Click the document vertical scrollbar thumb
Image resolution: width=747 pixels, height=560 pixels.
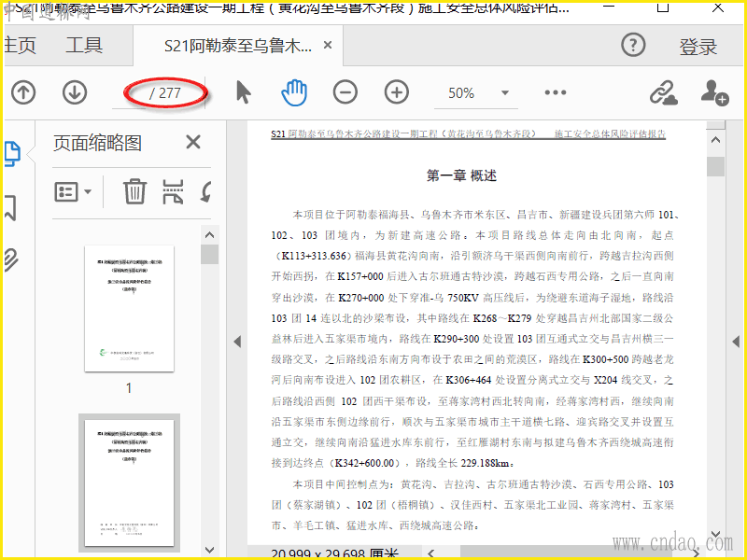point(715,167)
